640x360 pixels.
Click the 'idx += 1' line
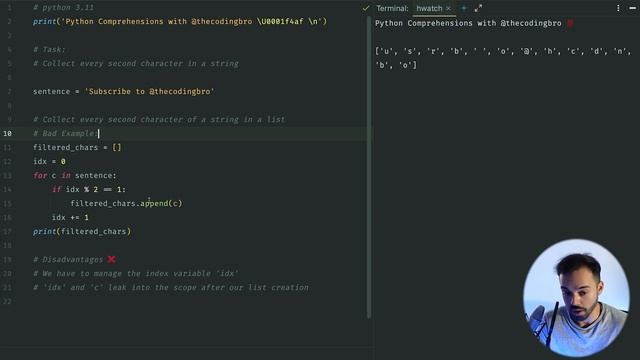point(70,218)
